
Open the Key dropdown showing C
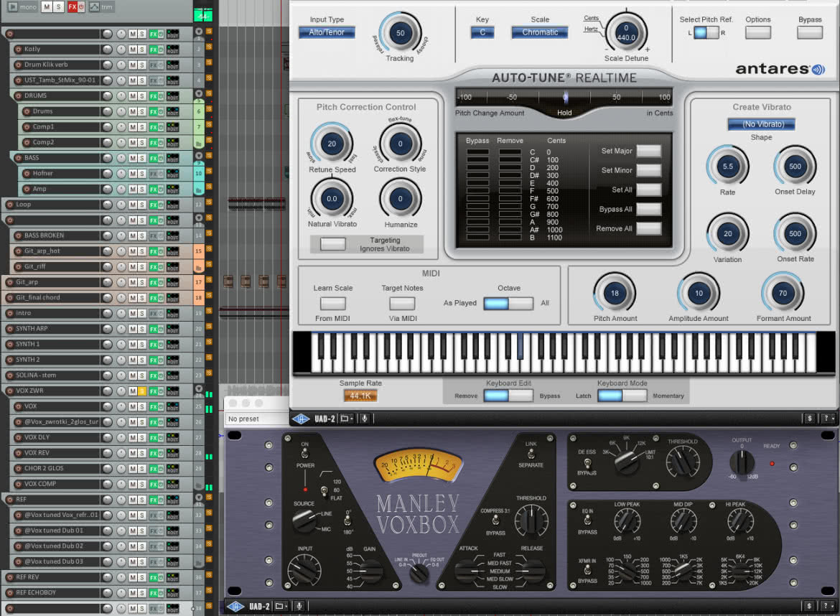[482, 33]
